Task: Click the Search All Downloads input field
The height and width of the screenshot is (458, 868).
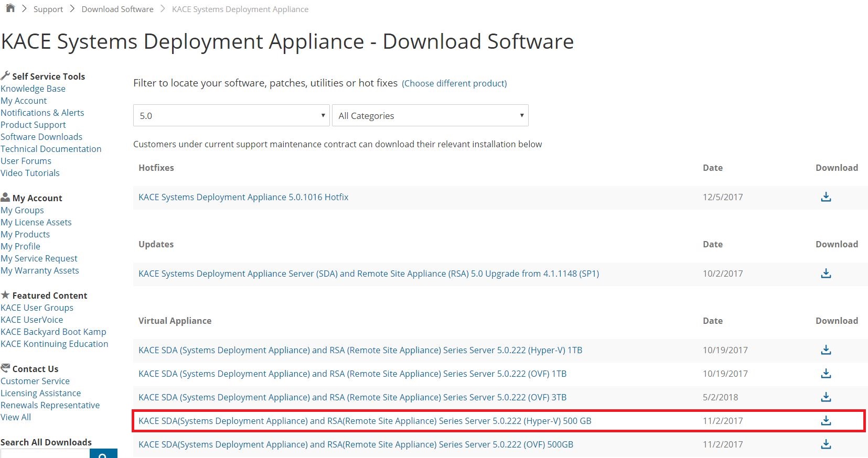Action: pyautogui.click(x=45, y=454)
